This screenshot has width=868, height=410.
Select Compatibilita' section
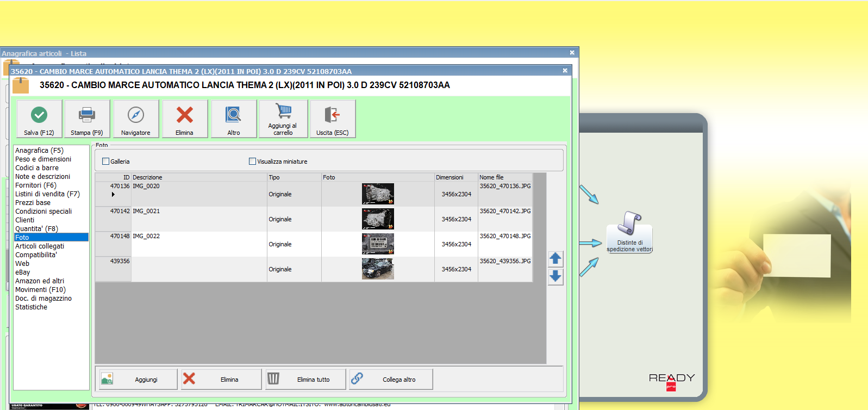(36, 255)
